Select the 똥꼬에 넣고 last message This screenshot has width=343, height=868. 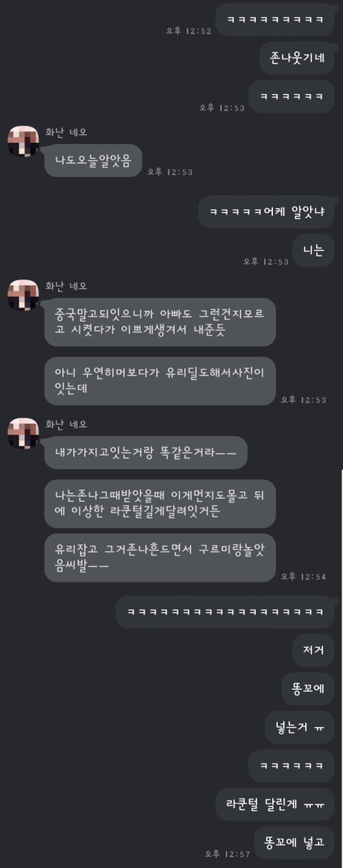[294, 842]
